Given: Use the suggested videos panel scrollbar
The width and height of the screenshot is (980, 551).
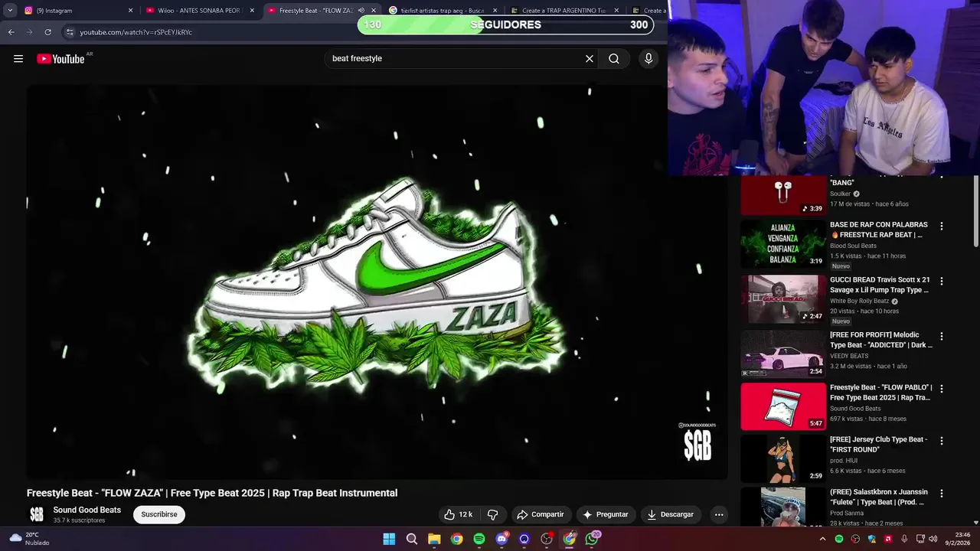Looking at the screenshot, I should click(x=975, y=210).
